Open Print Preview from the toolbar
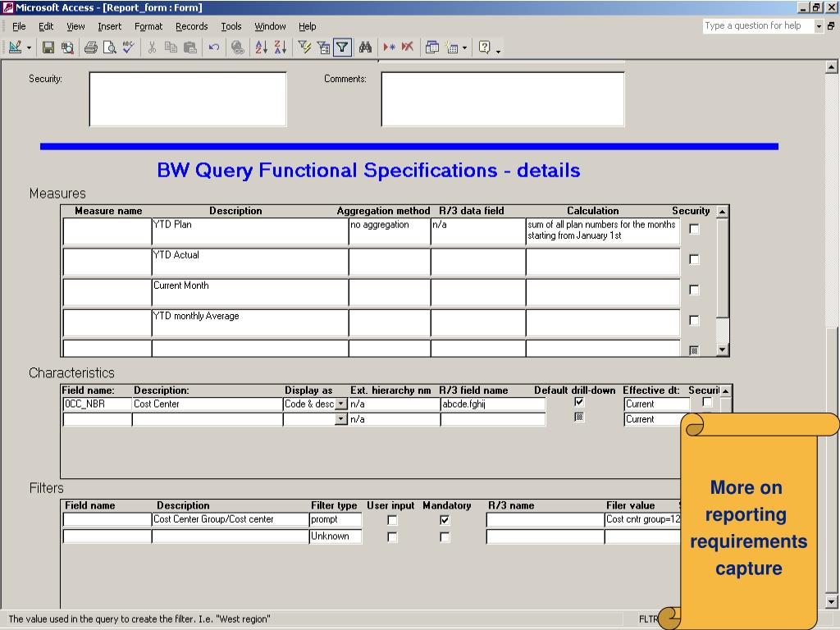Screen dimensions: 840x630 [x=109, y=48]
